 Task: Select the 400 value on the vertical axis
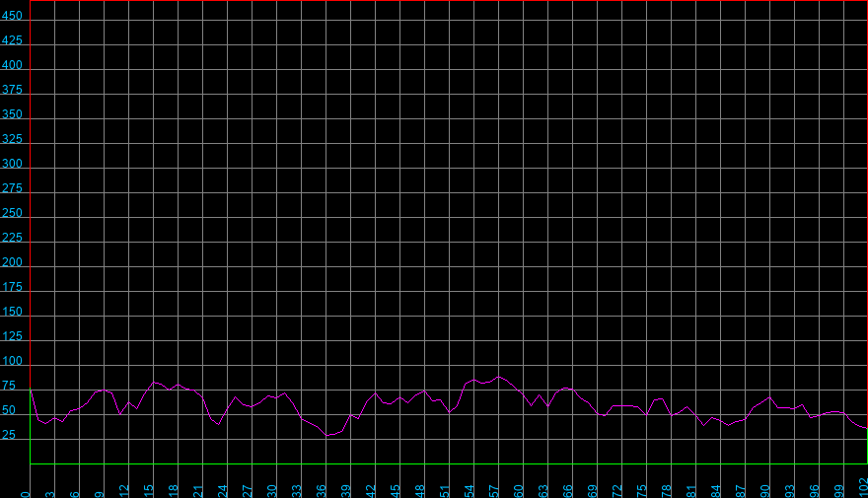(12, 65)
